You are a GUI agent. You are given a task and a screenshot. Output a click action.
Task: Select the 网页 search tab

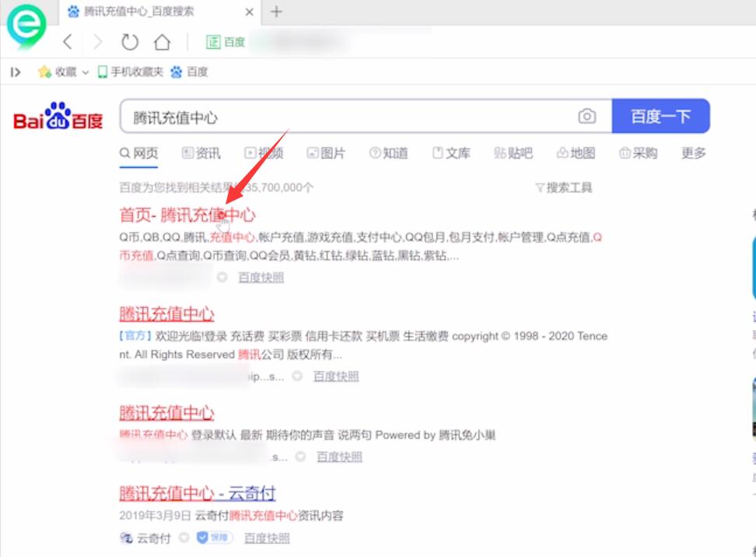click(x=139, y=153)
